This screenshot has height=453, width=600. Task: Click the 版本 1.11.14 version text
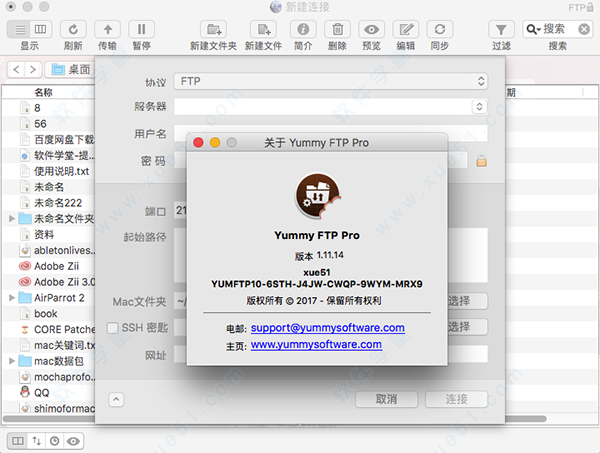coord(319,255)
